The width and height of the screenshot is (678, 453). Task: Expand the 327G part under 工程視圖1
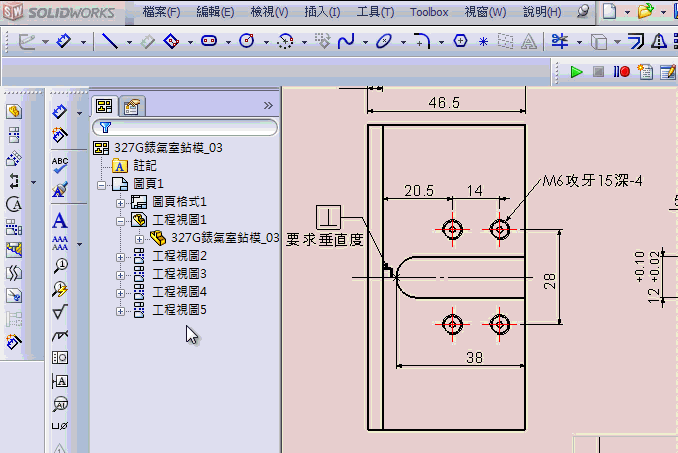click(x=139, y=239)
